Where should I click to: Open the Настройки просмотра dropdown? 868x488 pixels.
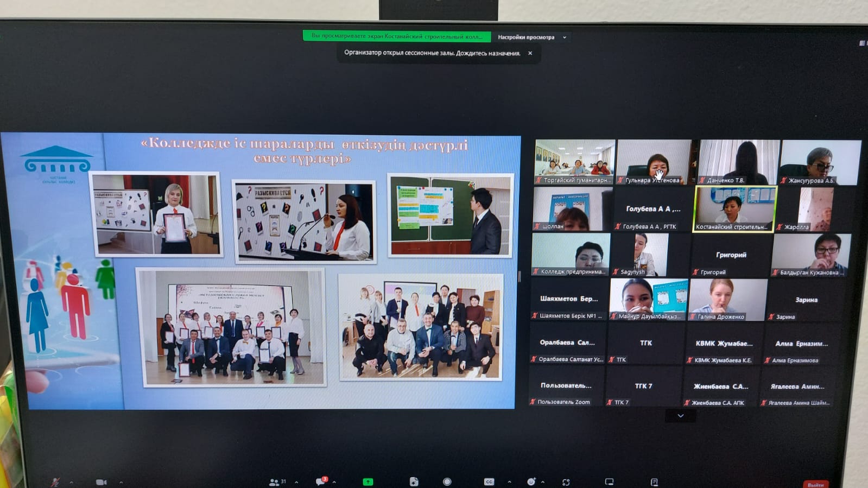531,37
